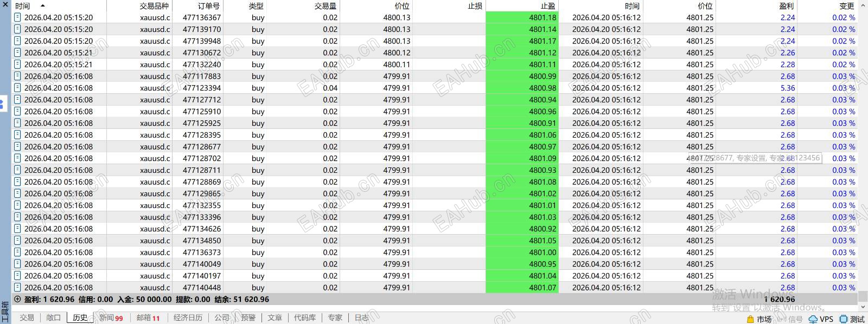Select the profit value 2.26
Viewport: 868px width, 324px height.
click(x=788, y=53)
